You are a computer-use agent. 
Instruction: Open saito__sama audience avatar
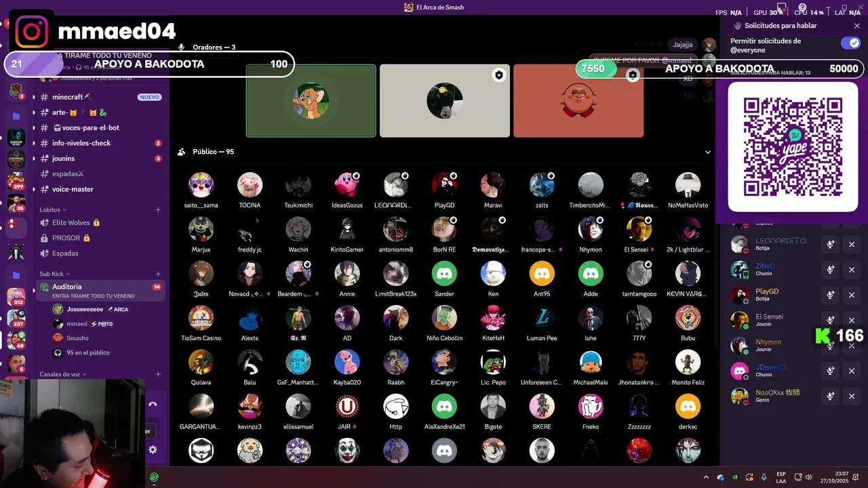pyautogui.click(x=201, y=184)
